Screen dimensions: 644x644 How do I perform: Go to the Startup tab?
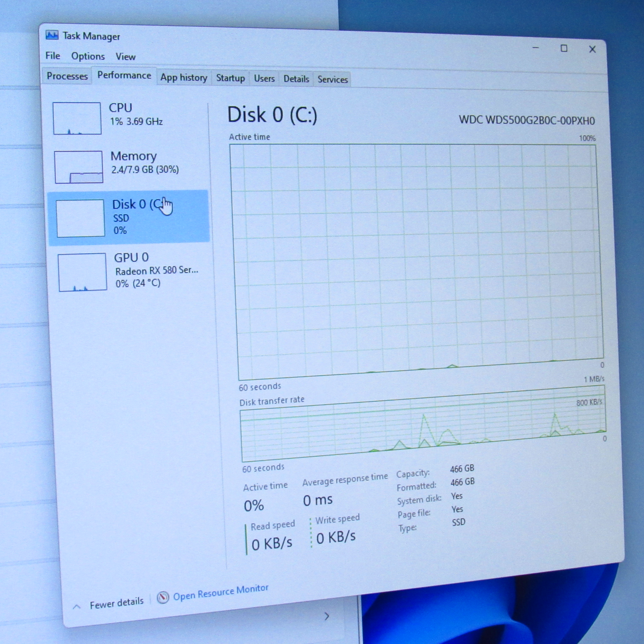coord(230,78)
